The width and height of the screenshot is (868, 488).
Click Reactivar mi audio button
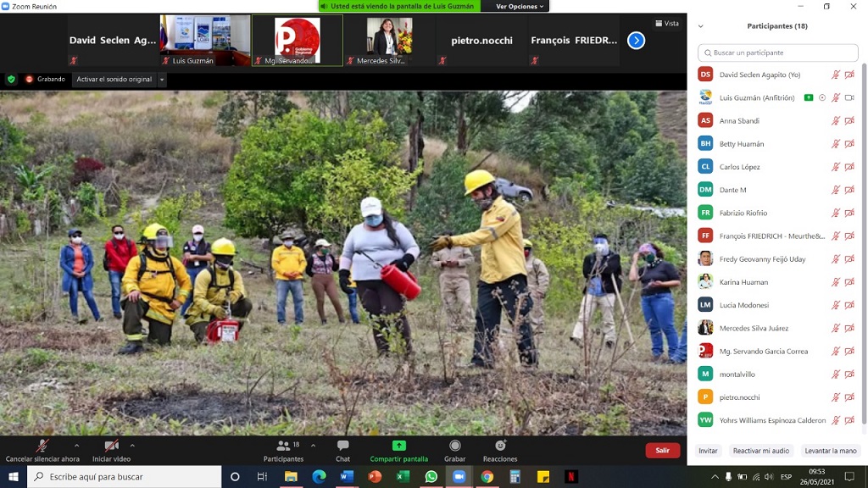click(x=760, y=451)
